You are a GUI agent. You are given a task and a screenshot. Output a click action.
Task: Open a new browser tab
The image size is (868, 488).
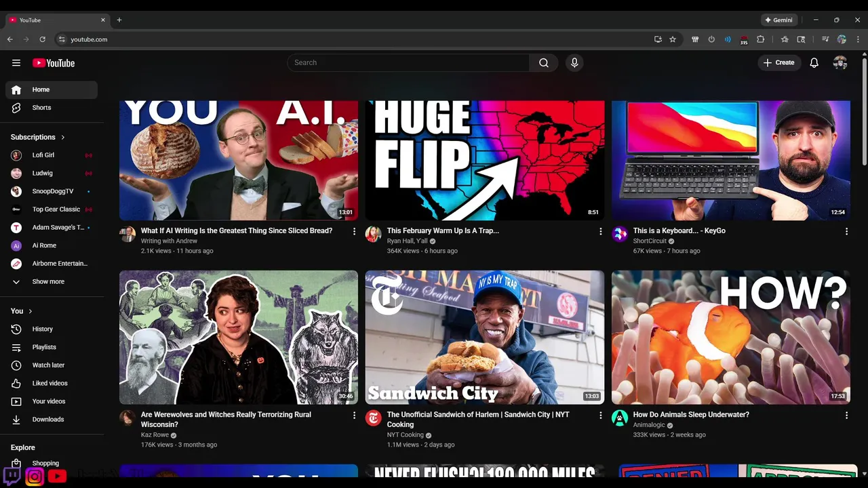119,20
